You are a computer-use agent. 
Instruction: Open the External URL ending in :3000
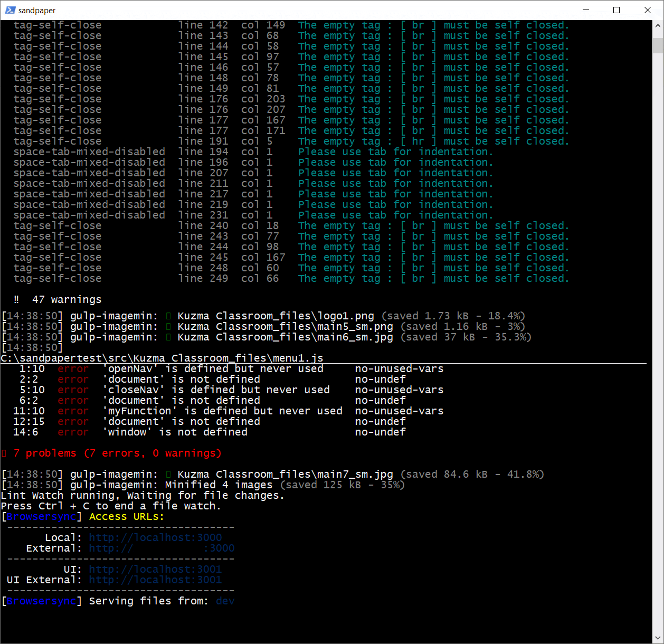pos(162,548)
